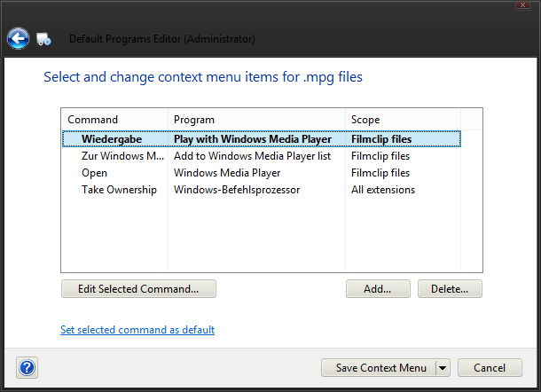Viewport: 541px width, 392px height.
Task: Click the Delete... button
Action: pyautogui.click(x=450, y=289)
